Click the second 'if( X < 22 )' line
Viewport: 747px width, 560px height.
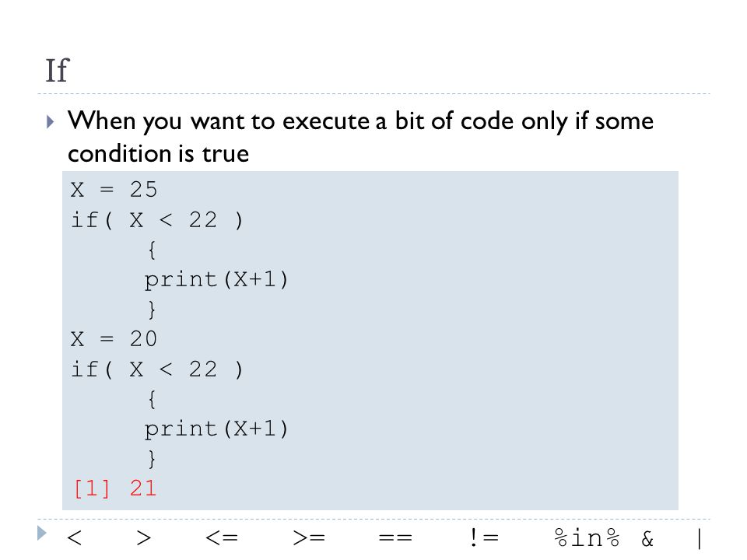click(156, 369)
